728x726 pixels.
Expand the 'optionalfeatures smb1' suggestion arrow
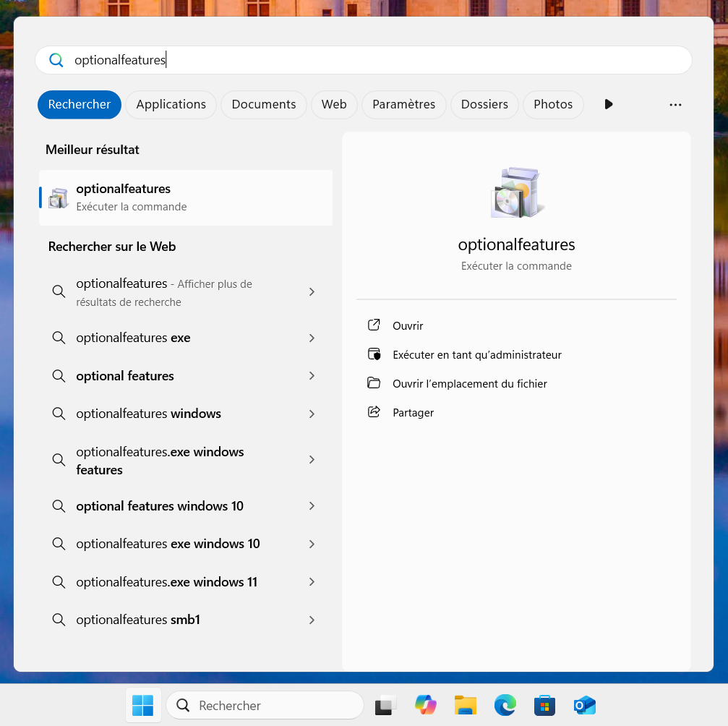click(312, 620)
